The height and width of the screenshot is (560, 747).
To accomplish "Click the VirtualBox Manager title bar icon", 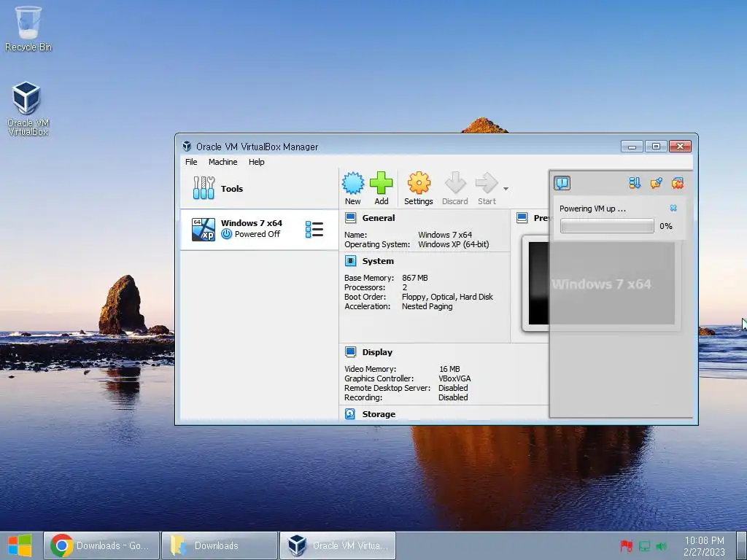I will tap(187, 146).
